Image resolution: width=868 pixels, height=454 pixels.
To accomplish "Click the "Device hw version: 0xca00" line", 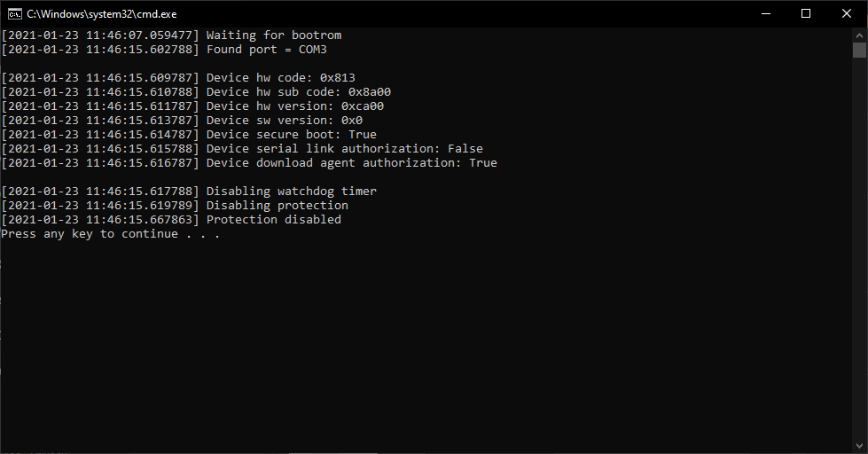I will point(294,106).
